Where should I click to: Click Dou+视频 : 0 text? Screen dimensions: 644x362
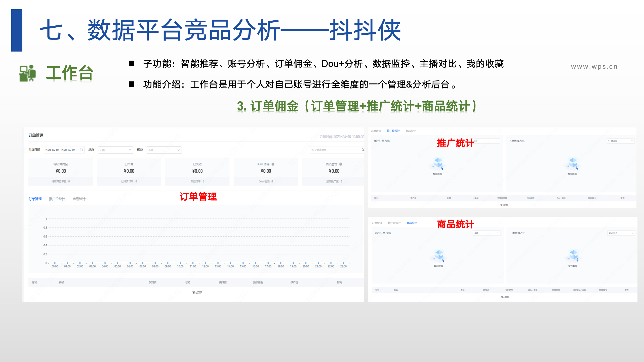[266, 181]
